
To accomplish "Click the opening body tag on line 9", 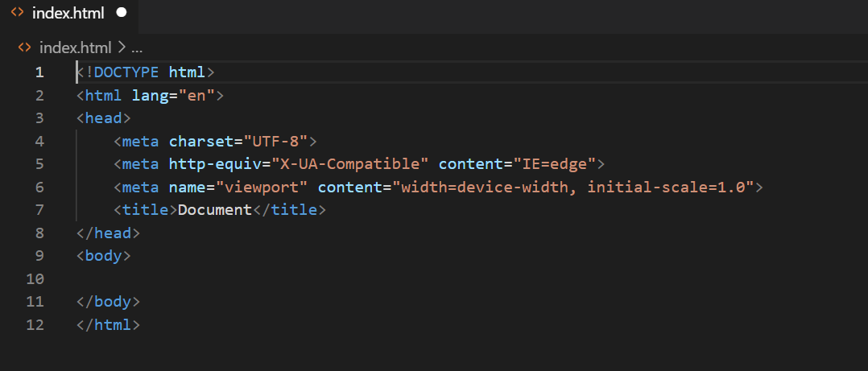I will tap(104, 256).
